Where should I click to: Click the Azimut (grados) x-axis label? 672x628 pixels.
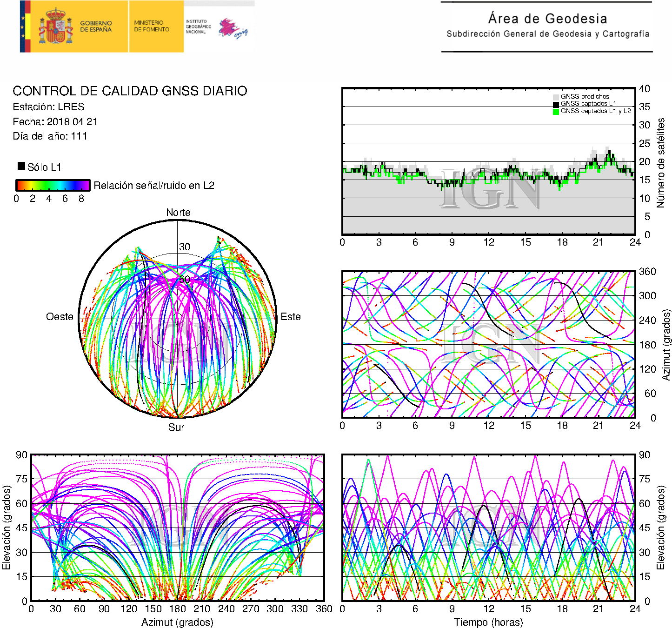coord(177,622)
